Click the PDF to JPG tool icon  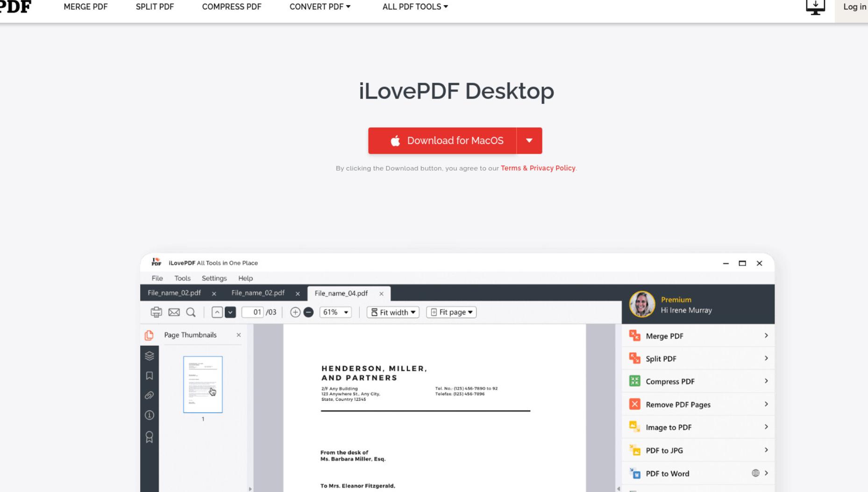coord(634,450)
